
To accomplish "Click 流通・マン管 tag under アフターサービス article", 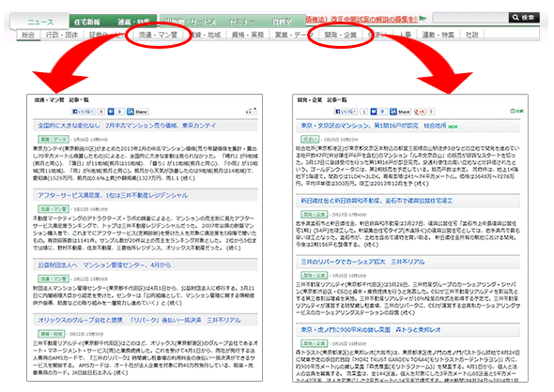I will pyautogui.click(x=54, y=209).
